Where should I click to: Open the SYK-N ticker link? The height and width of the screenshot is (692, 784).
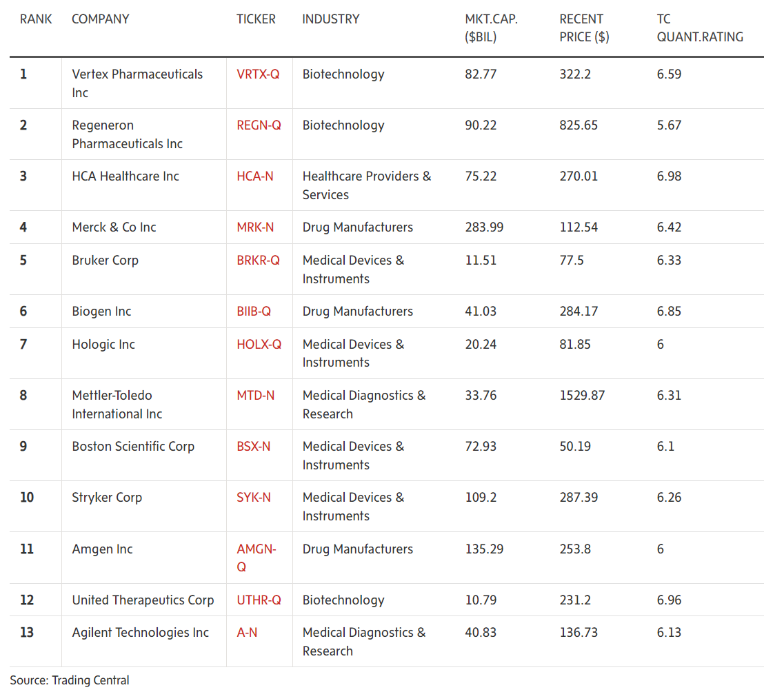(254, 498)
